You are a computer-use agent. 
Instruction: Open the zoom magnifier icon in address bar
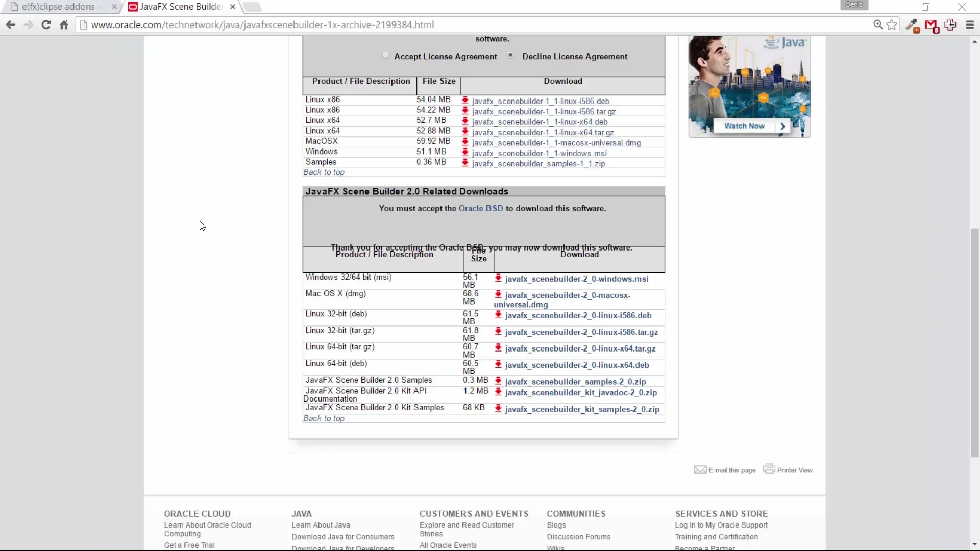(x=878, y=24)
